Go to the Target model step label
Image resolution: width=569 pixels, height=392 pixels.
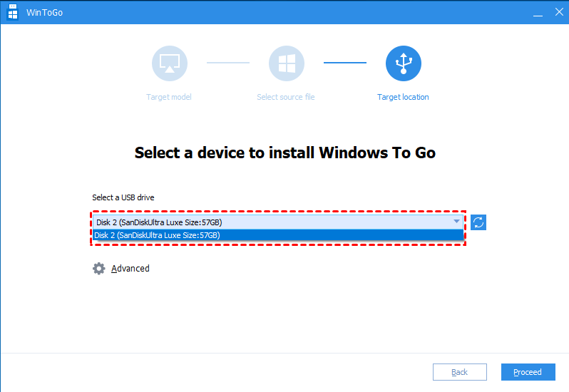click(169, 97)
